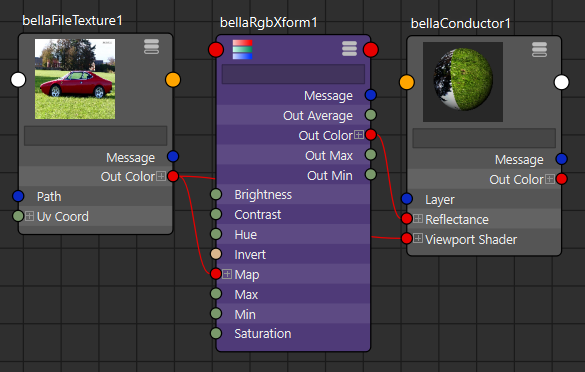
Task: Click the bellaRgbXform1 RGB stripes node icon
Action: [243, 50]
